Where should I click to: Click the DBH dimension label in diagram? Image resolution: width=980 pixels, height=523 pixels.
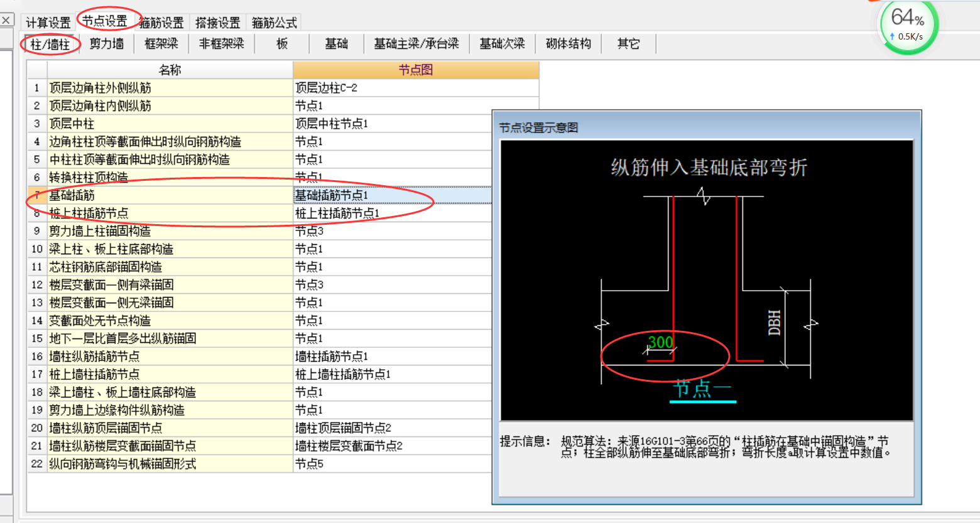pos(774,323)
